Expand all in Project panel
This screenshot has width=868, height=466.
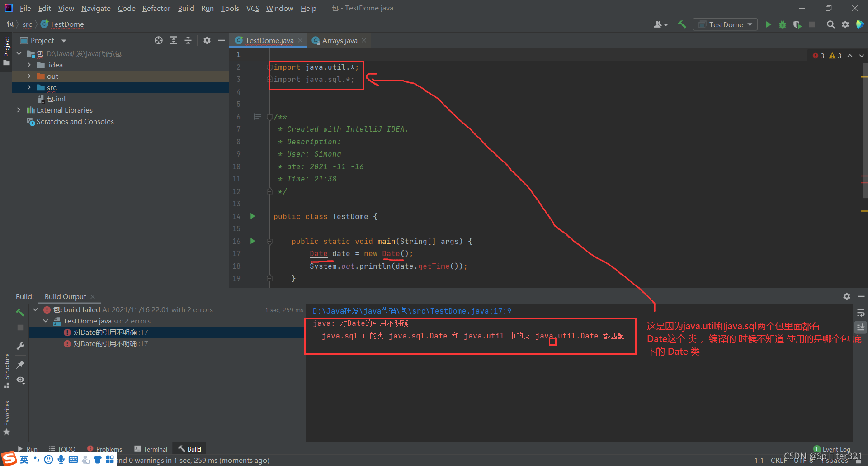[x=174, y=40]
